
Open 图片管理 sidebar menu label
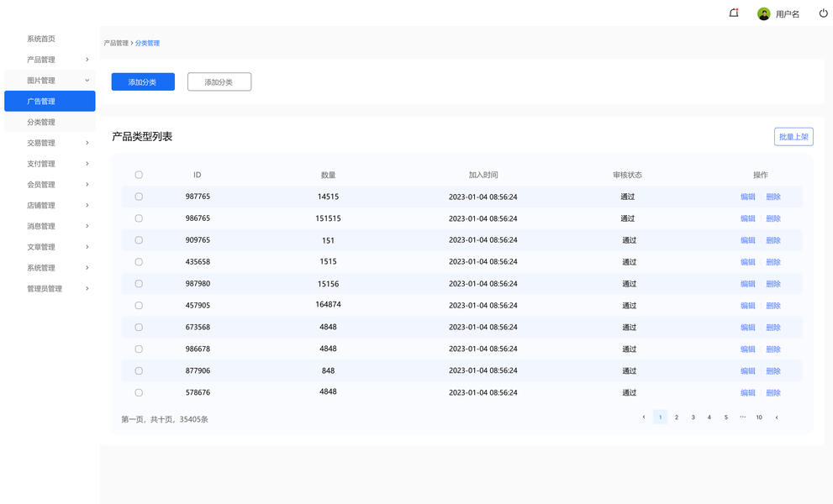[41, 80]
